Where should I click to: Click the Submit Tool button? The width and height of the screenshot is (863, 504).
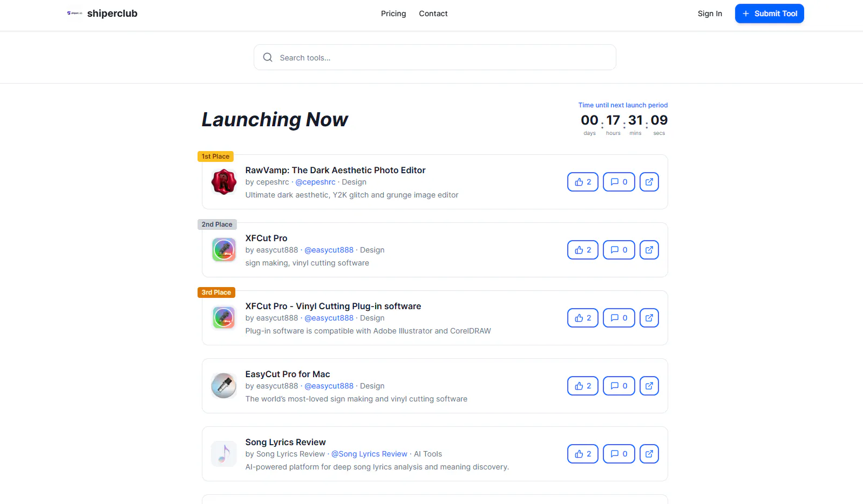tap(769, 13)
